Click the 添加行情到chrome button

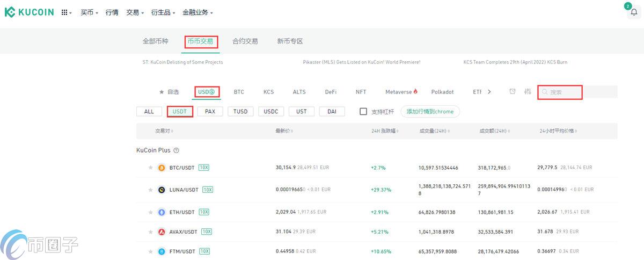[430, 112]
